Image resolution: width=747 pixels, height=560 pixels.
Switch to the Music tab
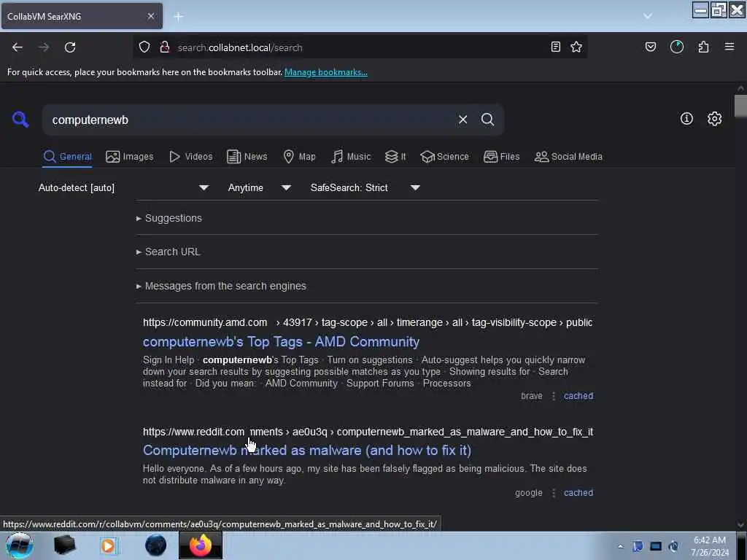[x=351, y=157]
